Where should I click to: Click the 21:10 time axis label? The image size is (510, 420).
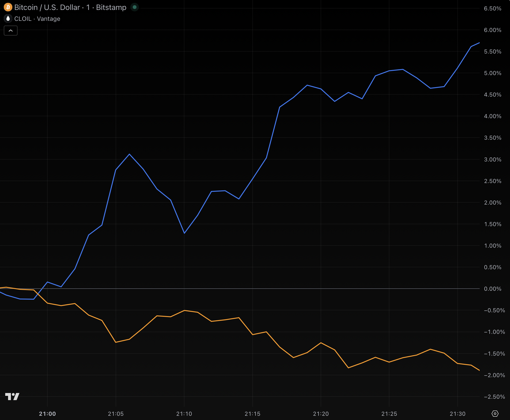pos(184,414)
